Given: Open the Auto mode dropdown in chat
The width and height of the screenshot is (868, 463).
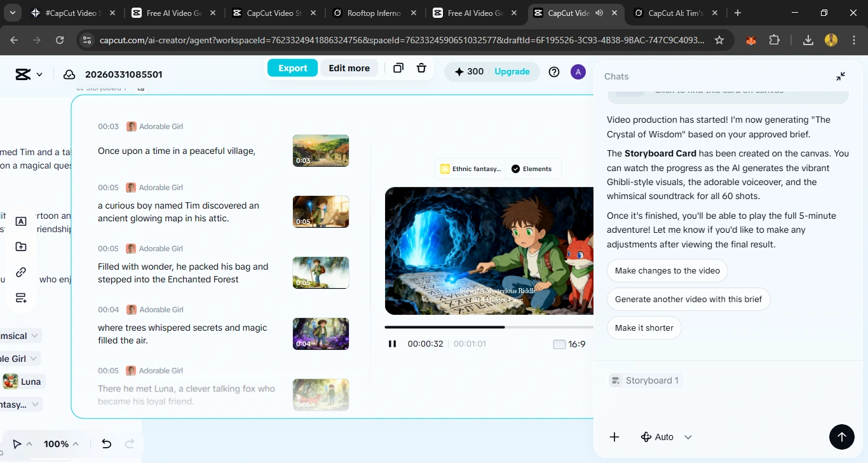Looking at the screenshot, I should [666, 437].
